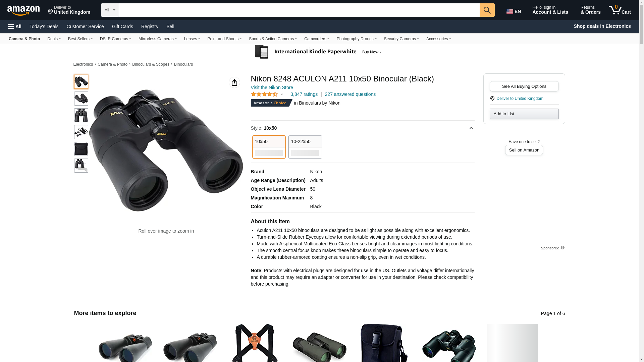Screen dimensions: 644x362
Task: Open the Gift Cards menu item
Action: (x=122, y=26)
